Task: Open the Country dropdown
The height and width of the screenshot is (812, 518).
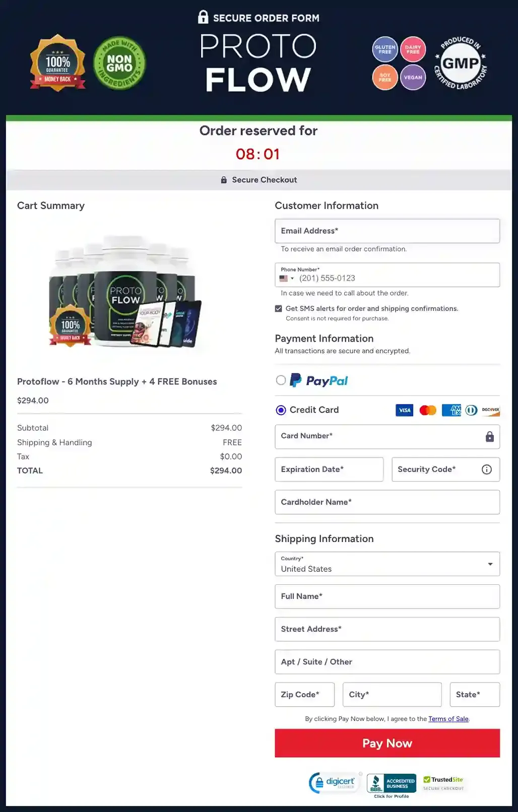Action: (x=387, y=564)
